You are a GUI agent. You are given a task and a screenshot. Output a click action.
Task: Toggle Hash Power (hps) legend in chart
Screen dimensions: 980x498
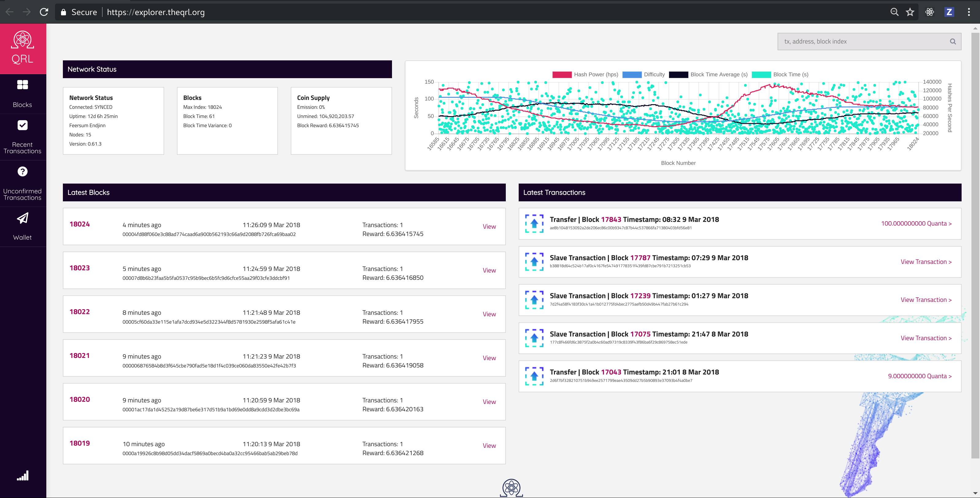pos(585,74)
